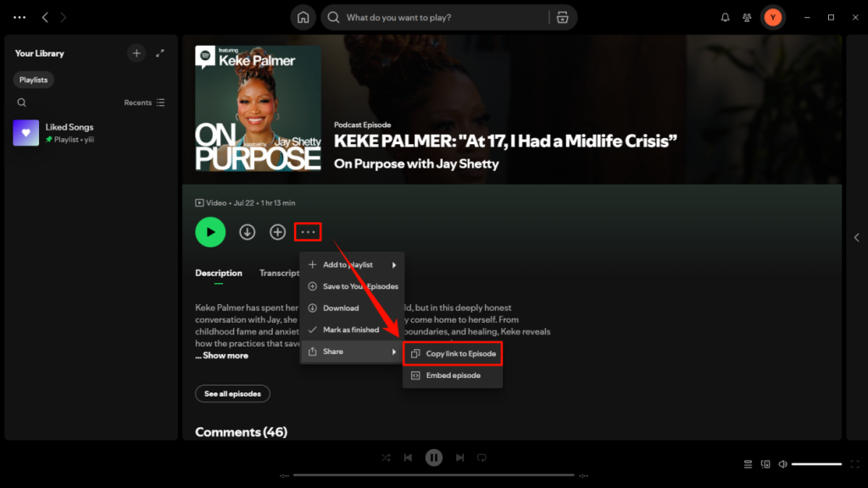Open the Connect to a device icon
Viewport: 868px width, 488px height.
(765, 463)
